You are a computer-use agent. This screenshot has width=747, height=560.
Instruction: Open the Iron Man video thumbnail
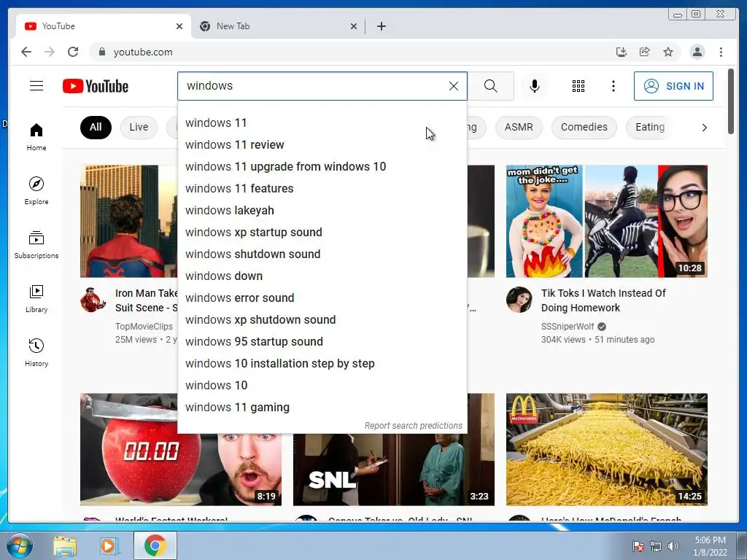(128, 222)
